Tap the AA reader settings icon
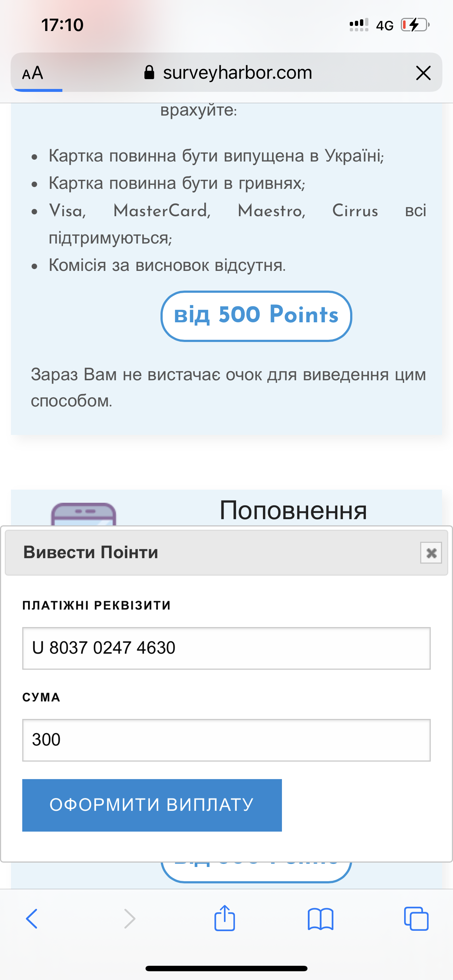The height and width of the screenshot is (980, 453). pyautogui.click(x=33, y=73)
